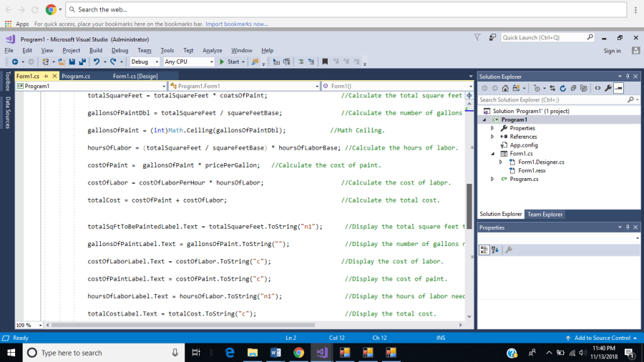644x362 pixels.
Task: Click the editor horizontal scrollbar thumb
Action: point(182,325)
